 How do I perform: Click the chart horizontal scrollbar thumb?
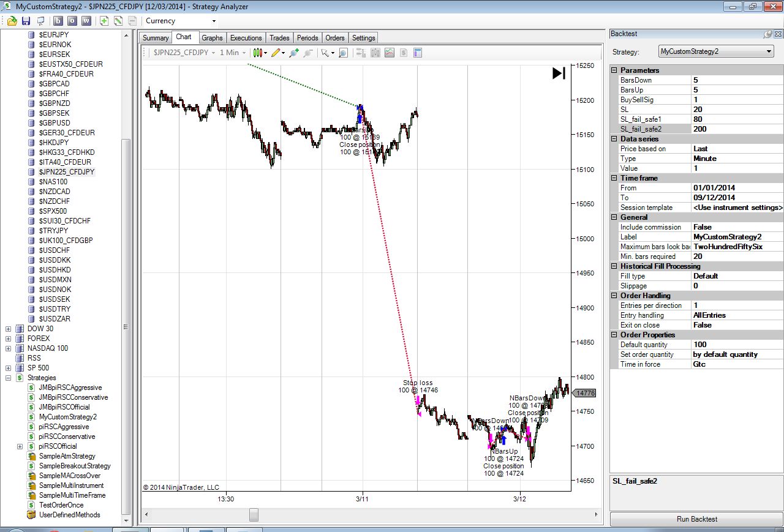click(254, 515)
